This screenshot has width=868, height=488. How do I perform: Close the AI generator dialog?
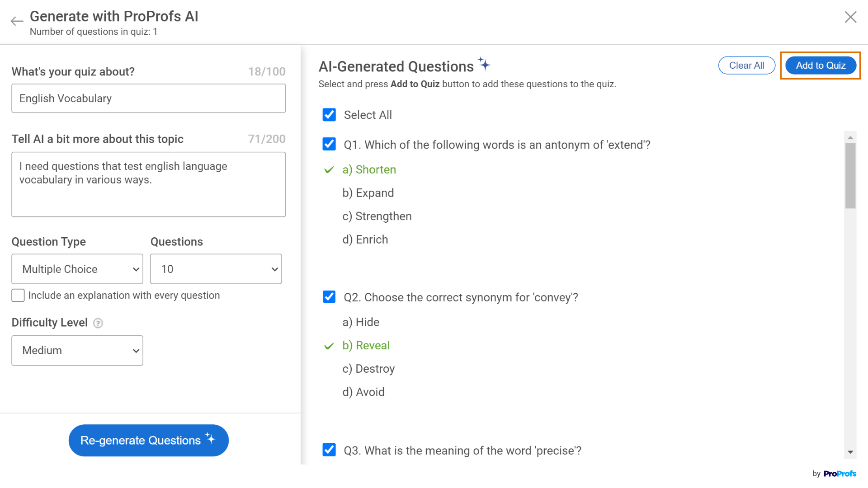850,17
